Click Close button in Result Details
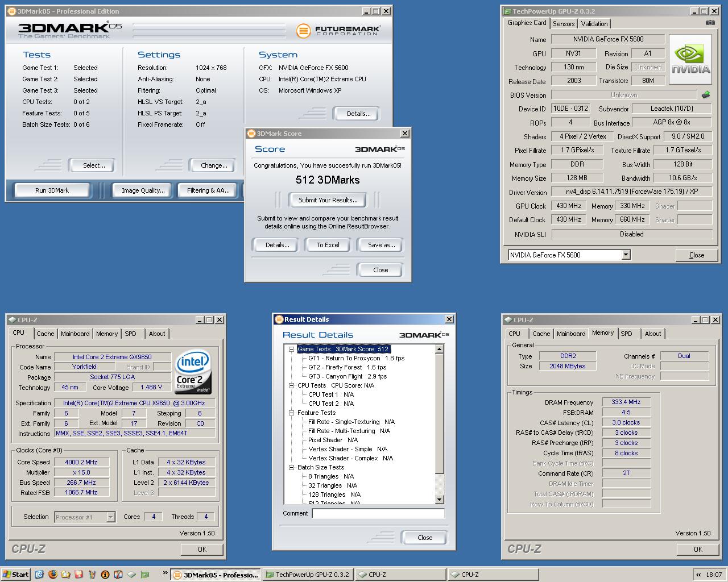Image resolution: width=728 pixels, height=582 pixels. coord(425,538)
